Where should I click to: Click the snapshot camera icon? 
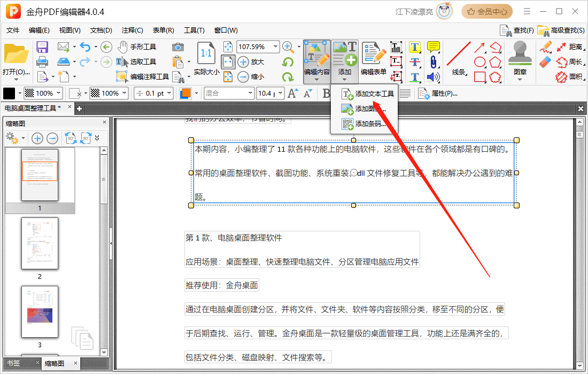(x=177, y=47)
